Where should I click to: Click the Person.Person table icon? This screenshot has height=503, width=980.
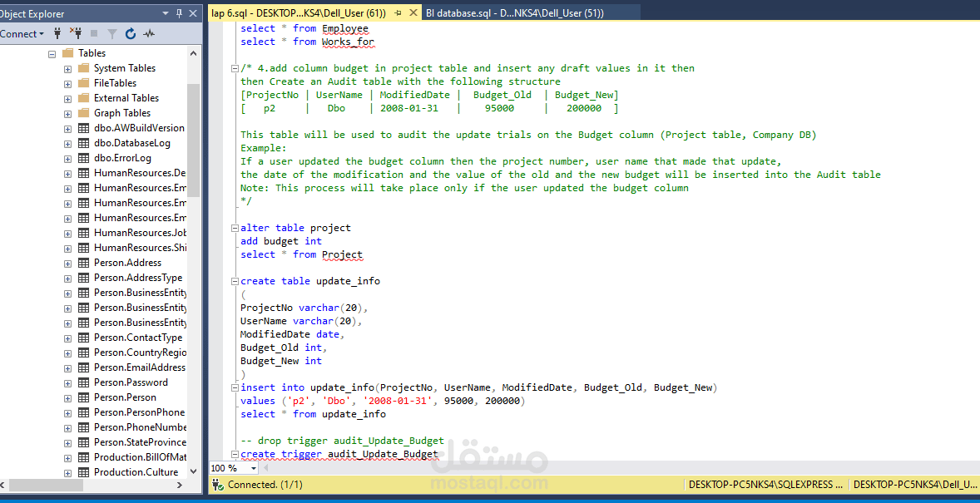click(83, 397)
